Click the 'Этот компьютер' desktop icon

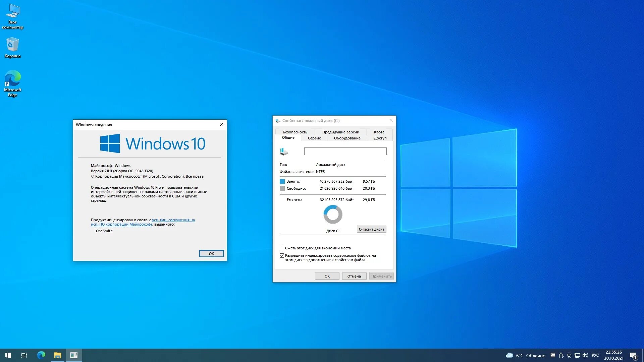pyautogui.click(x=12, y=15)
